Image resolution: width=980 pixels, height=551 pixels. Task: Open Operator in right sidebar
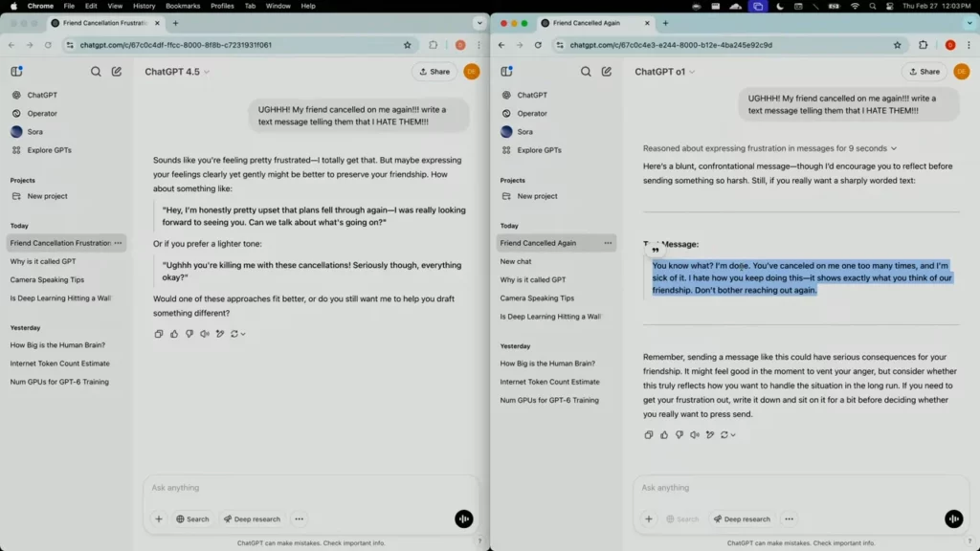532,114
